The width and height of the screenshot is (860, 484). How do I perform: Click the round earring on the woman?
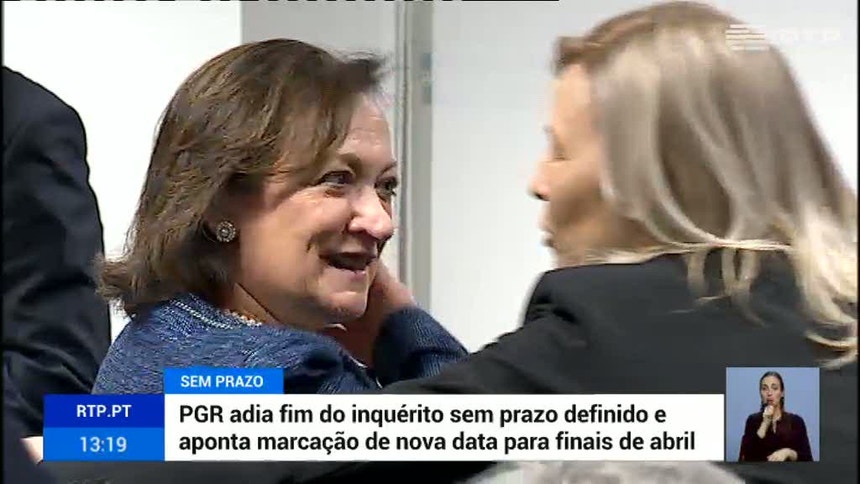pyautogui.click(x=225, y=231)
